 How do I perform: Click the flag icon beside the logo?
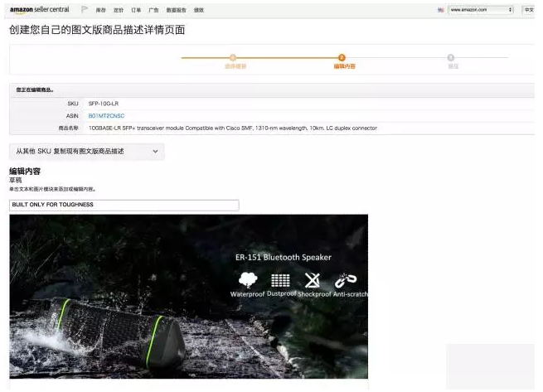point(85,10)
